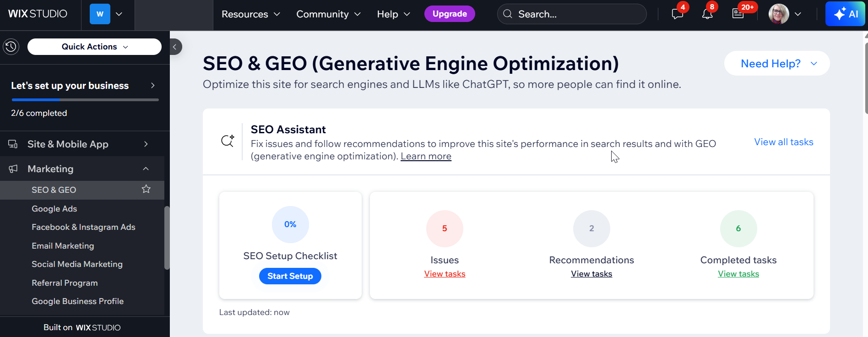
Task: Click the business setup progress bar
Action: (85, 99)
